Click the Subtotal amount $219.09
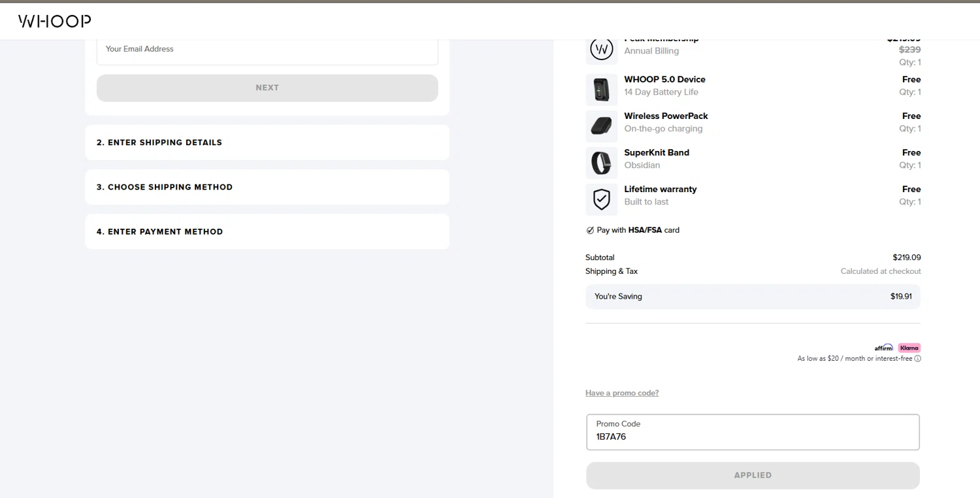980x498 pixels. (907, 257)
